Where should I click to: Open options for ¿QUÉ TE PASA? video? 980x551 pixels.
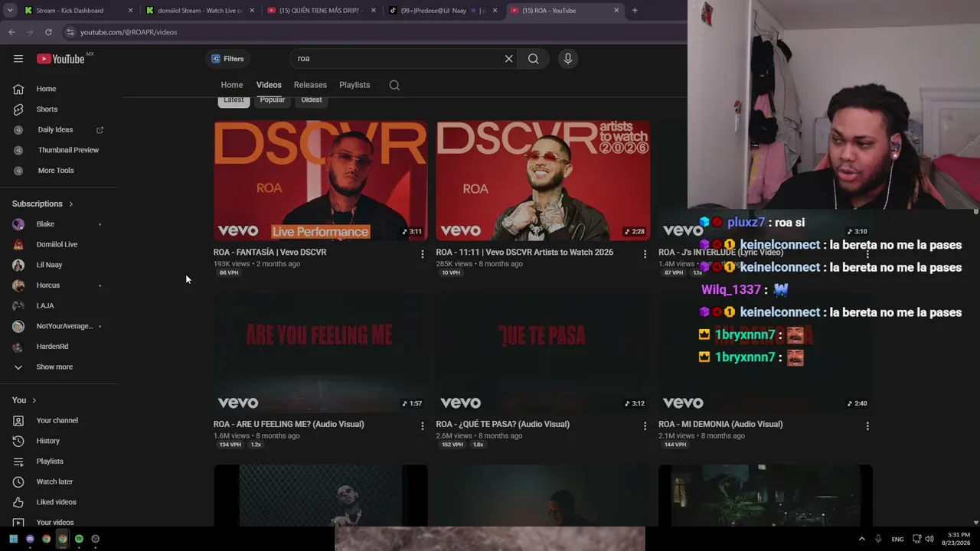[645, 426]
